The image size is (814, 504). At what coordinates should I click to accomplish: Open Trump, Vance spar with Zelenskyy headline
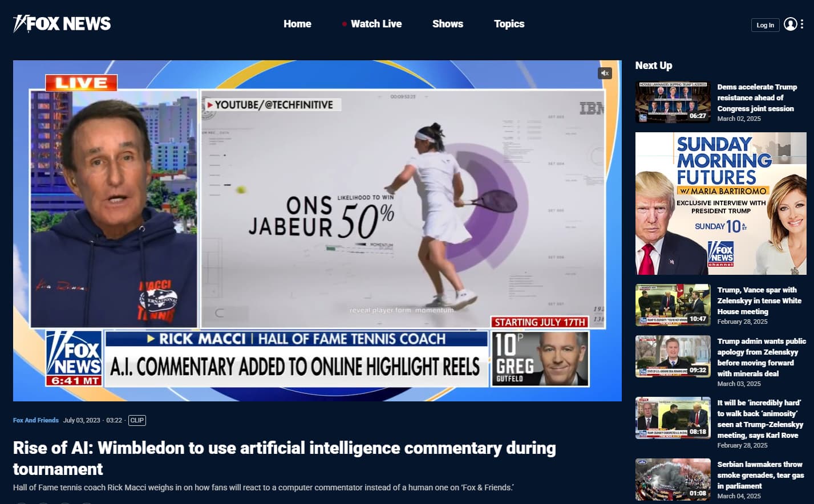pos(759,300)
